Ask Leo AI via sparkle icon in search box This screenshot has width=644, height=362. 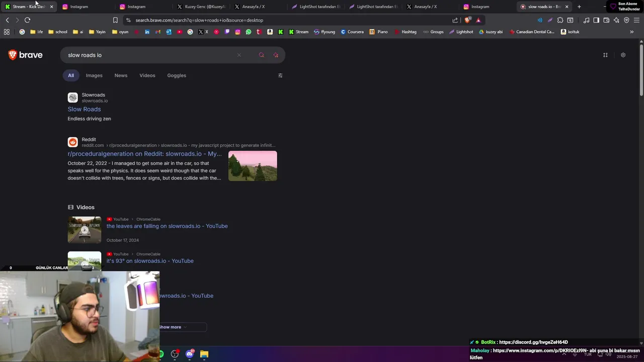[x=276, y=55]
